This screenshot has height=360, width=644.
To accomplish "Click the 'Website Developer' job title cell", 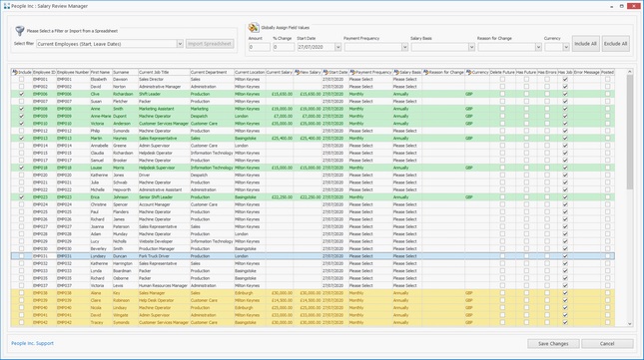I will coord(164,241).
